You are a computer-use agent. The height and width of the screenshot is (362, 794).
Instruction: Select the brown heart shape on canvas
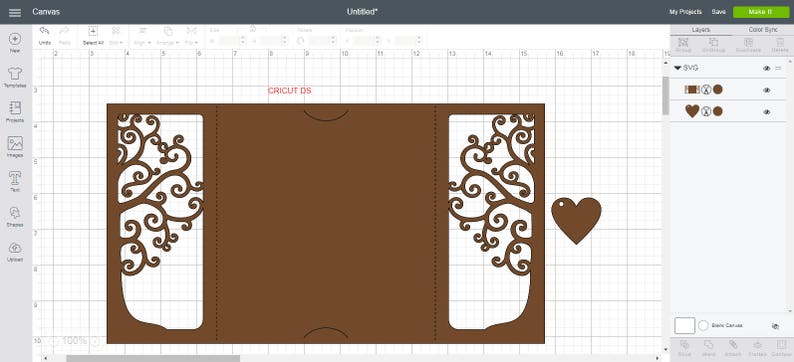(576, 220)
